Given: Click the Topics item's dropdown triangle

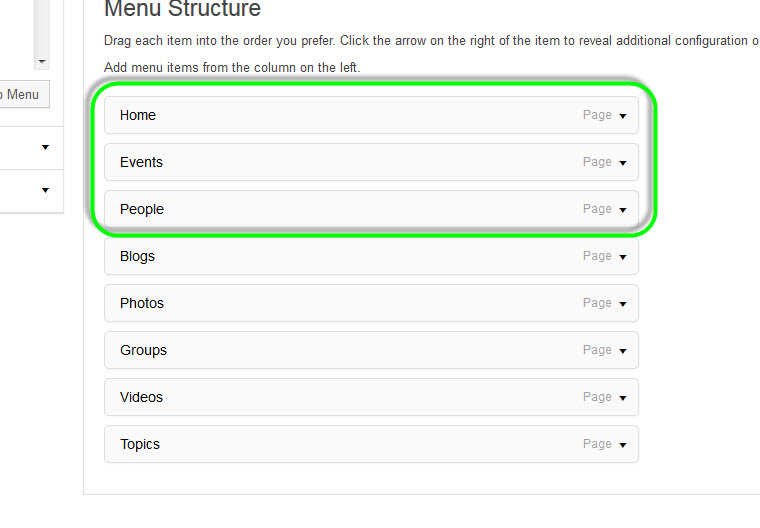Looking at the screenshot, I should (623, 445).
